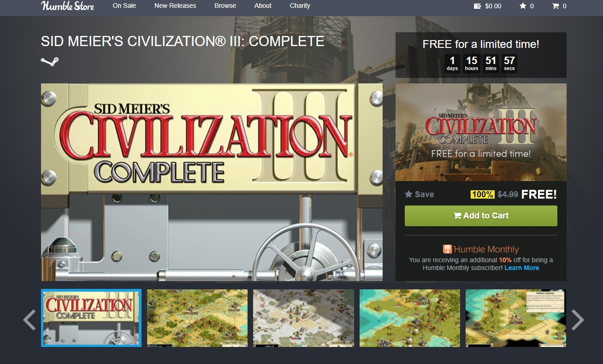
Task: Open the shopping cart icon in header
Action: coord(556,6)
